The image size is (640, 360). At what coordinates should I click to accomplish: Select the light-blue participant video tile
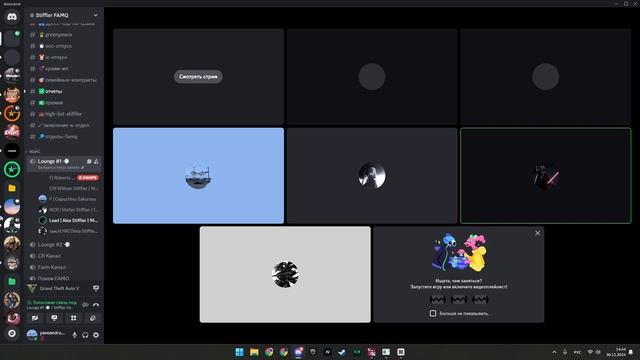click(198, 176)
